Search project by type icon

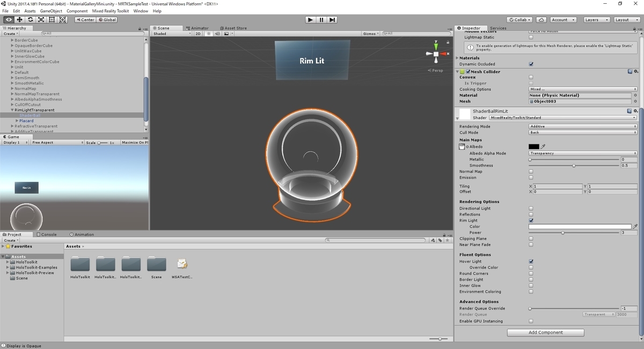(434, 241)
